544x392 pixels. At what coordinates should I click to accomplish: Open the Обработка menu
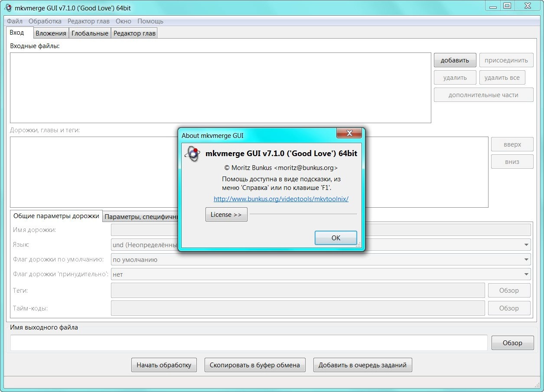click(x=45, y=21)
